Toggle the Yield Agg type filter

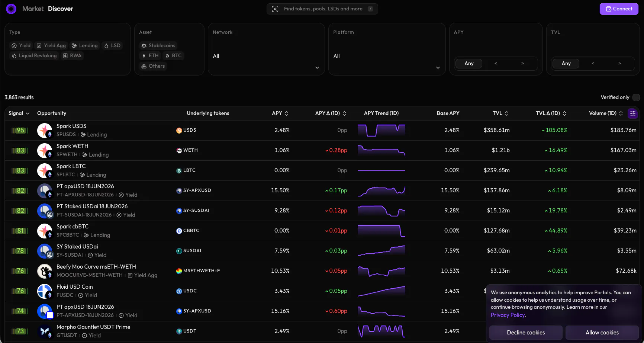(x=51, y=45)
